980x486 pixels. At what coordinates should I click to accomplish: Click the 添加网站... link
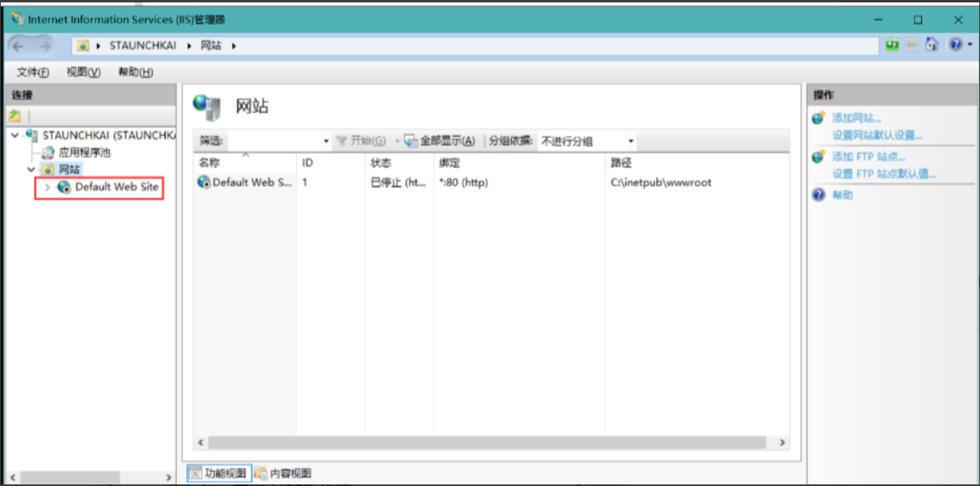[857, 119]
